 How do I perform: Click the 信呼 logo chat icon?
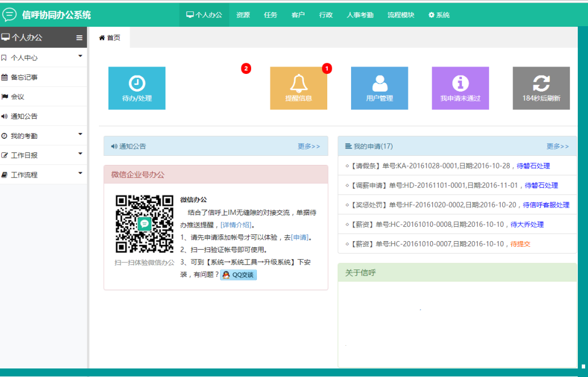[x=10, y=15]
